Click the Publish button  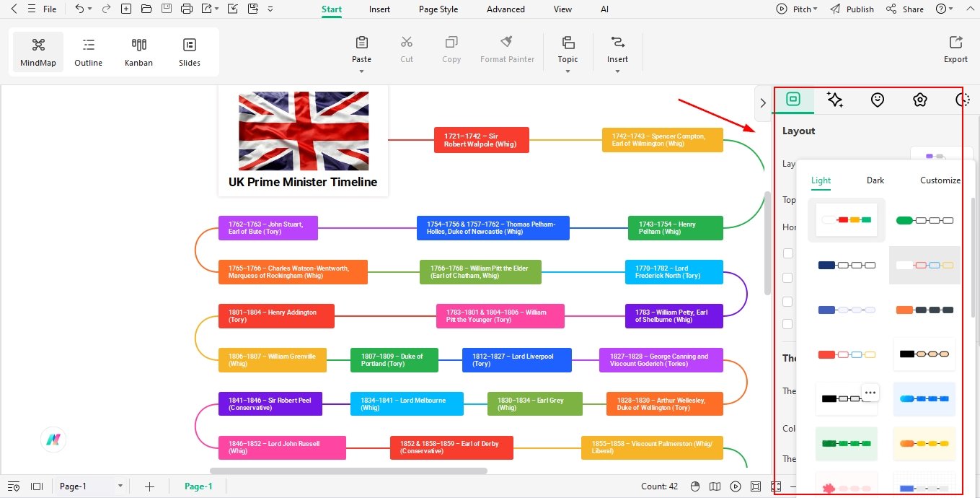pos(852,9)
